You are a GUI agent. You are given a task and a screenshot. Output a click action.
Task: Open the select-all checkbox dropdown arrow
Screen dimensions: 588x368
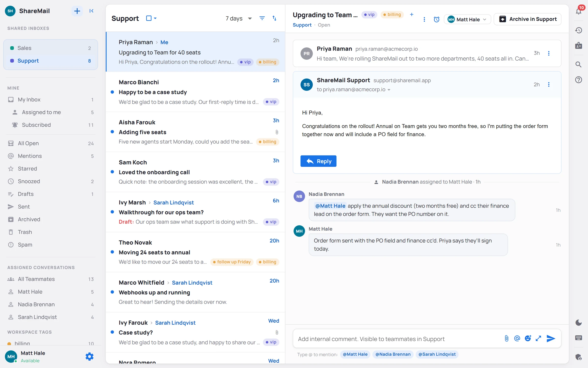155,18
